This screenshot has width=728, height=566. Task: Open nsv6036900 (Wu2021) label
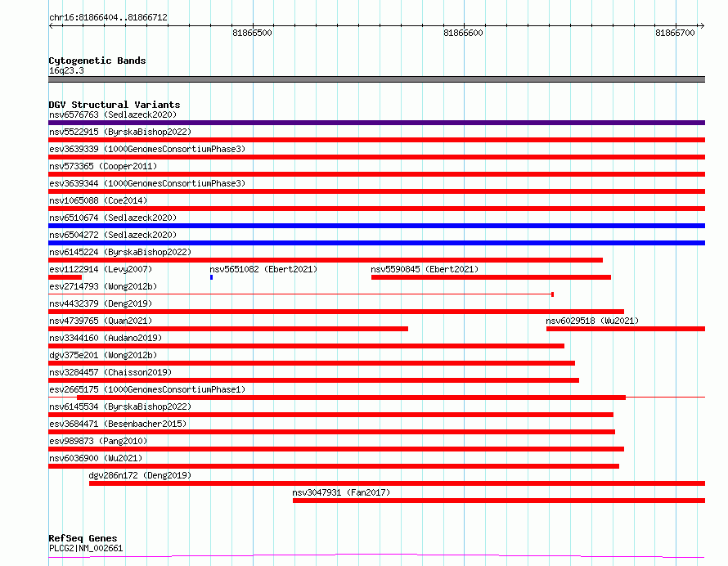(x=96, y=458)
